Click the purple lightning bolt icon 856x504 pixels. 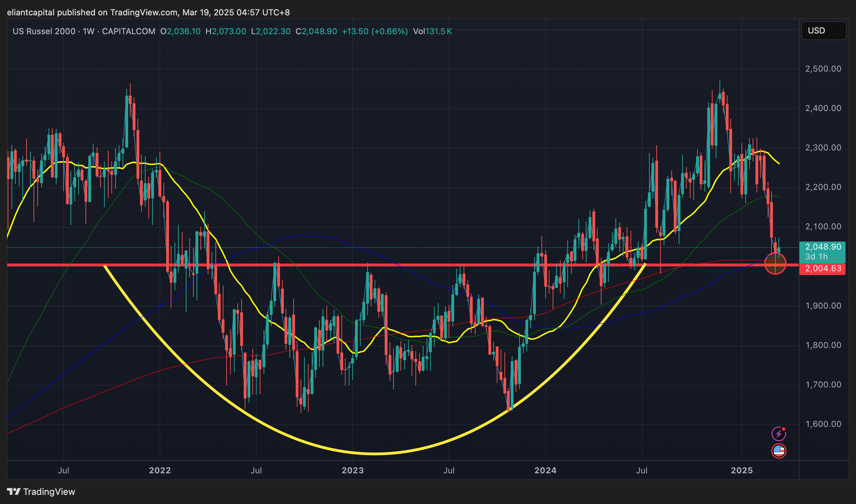pyautogui.click(x=778, y=434)
